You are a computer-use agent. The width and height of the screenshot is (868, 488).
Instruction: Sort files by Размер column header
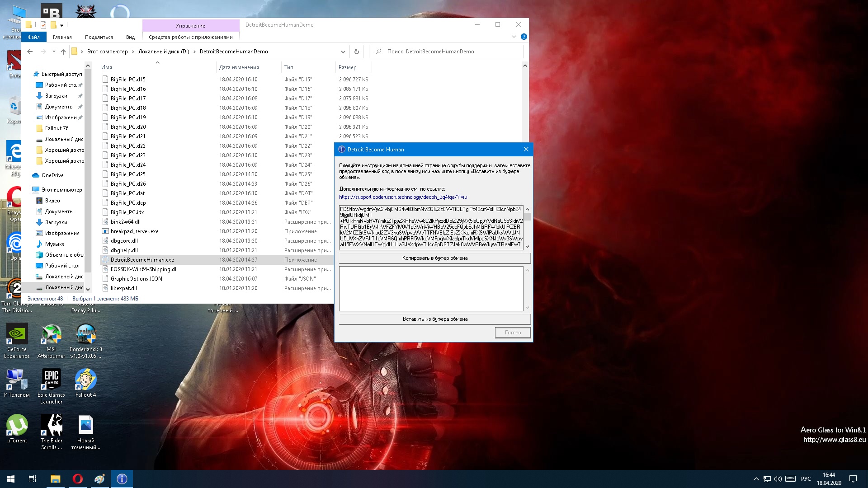pos(347,67)
